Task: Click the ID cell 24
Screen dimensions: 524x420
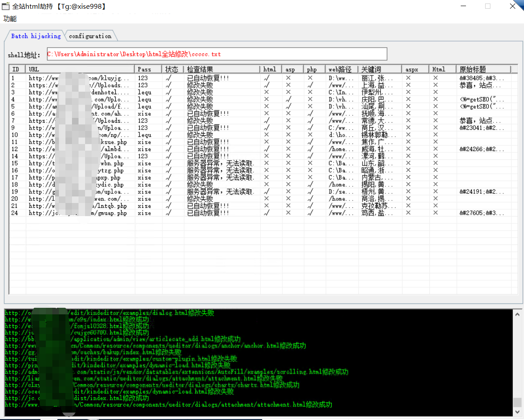Action: [15, 213]
